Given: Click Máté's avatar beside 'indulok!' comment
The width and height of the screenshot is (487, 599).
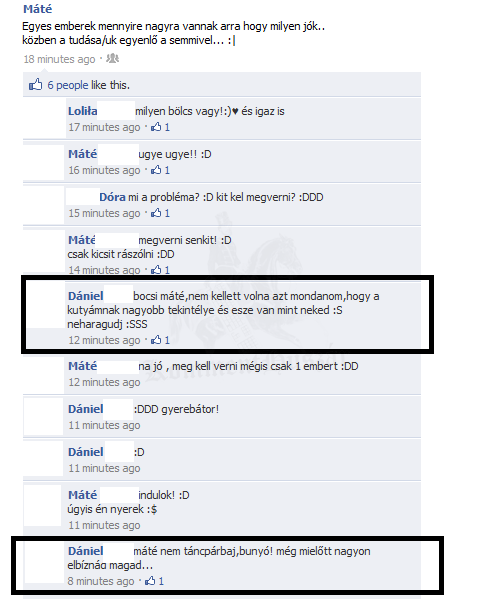Looking at the screenshot, I should (x=42, y=505).
